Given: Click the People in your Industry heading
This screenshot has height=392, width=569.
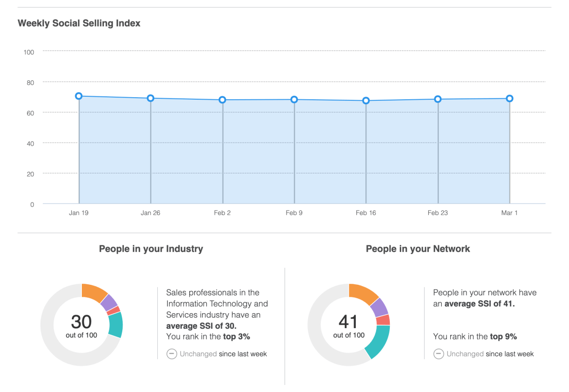Looking at the screenshot, I should point(151,249).
